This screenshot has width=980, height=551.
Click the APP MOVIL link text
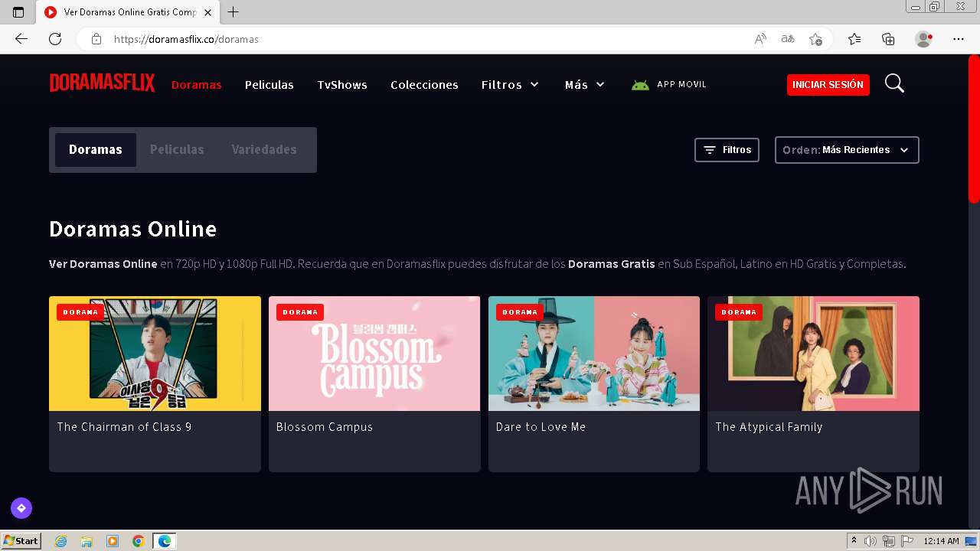click(x=681, y=84)
